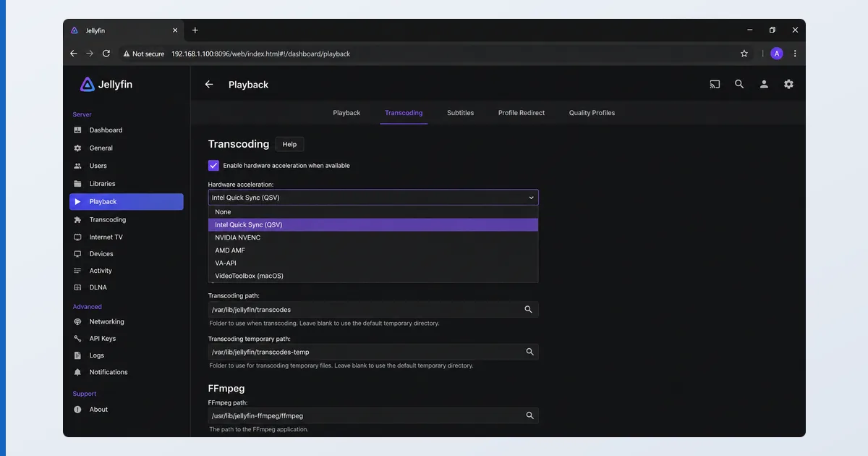Bookmark page with star icon
Screen dimensions: 868x456
744,54
